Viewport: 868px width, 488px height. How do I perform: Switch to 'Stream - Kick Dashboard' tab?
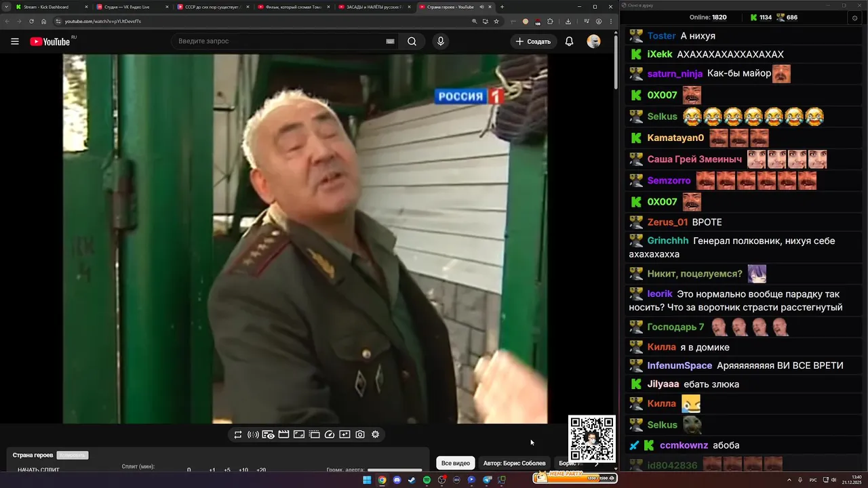tap(51, 7)
